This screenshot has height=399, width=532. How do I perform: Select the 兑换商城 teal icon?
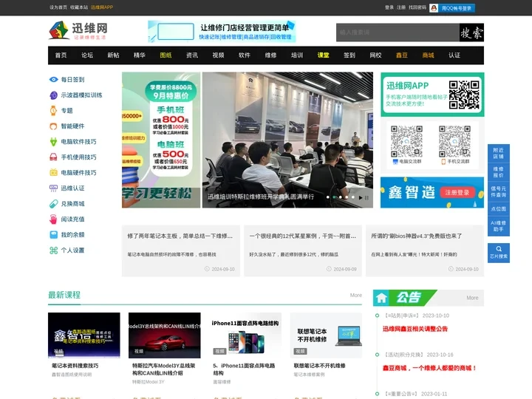(x=54, y=204)
